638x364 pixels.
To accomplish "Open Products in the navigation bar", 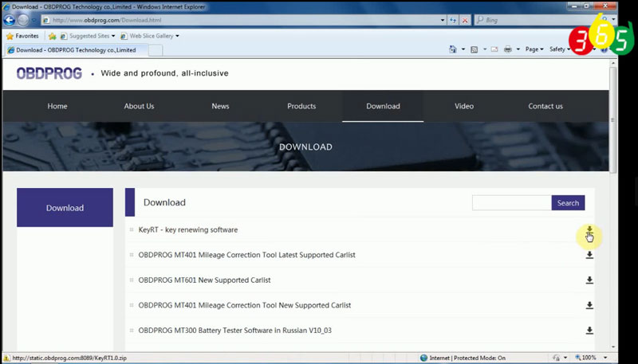I will 301,106.
